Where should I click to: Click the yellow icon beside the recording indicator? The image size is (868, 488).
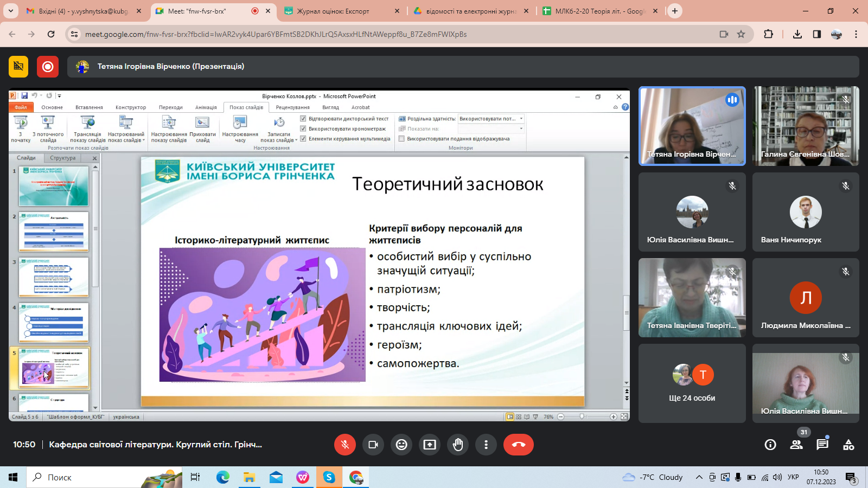point(18,67)
